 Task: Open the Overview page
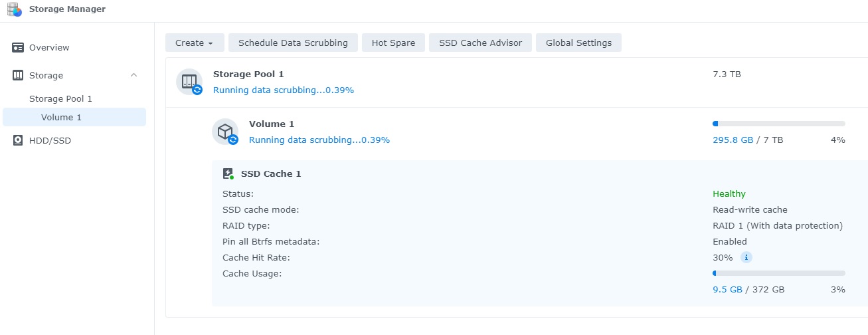[49, 48]
